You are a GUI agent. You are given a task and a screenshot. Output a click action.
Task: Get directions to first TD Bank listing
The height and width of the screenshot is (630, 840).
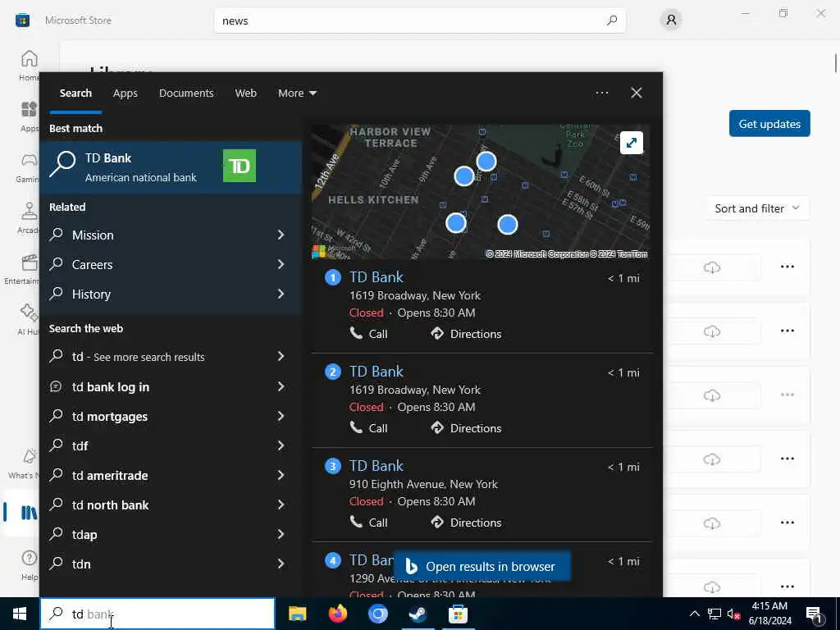(466, 334)
